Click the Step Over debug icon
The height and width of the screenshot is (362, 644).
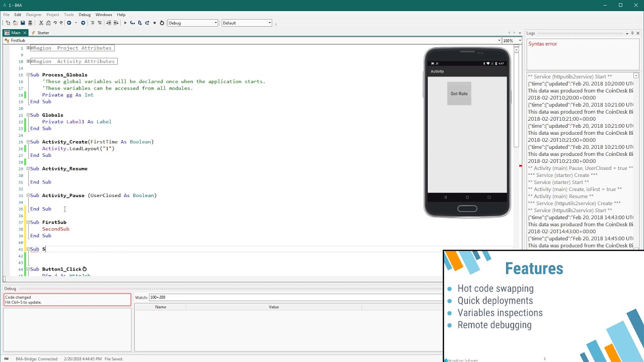140,23
